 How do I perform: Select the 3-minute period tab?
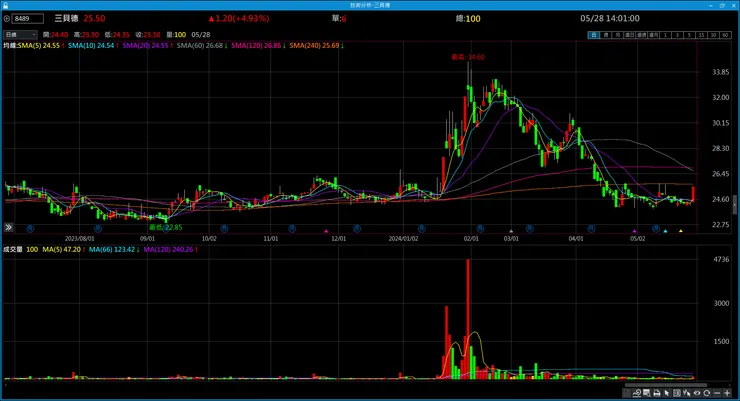(x=677, y=35)
